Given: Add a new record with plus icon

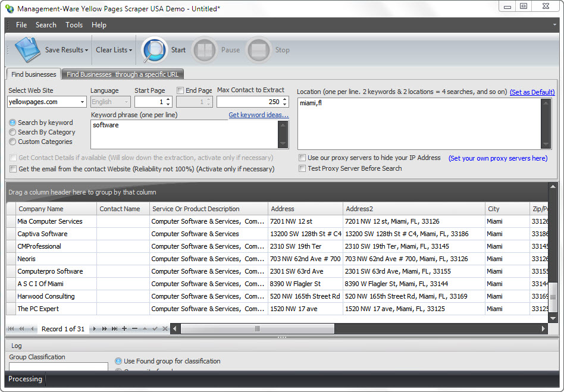Looking at the screenshot, I should pos(124,328).
